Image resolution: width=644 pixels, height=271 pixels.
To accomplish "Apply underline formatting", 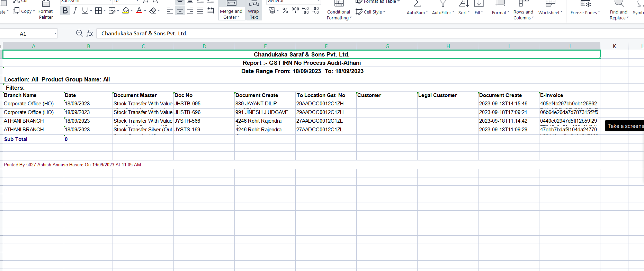I will (84, 11).
